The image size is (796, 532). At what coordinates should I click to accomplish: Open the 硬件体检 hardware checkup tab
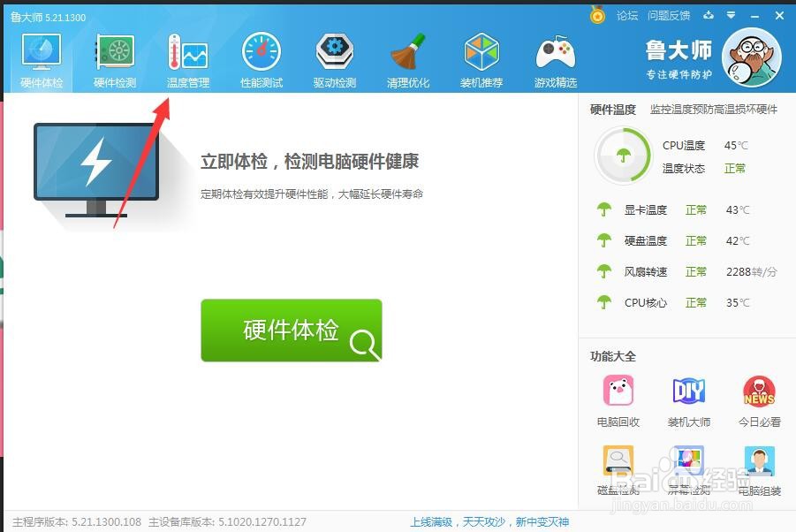pos(42,62)
